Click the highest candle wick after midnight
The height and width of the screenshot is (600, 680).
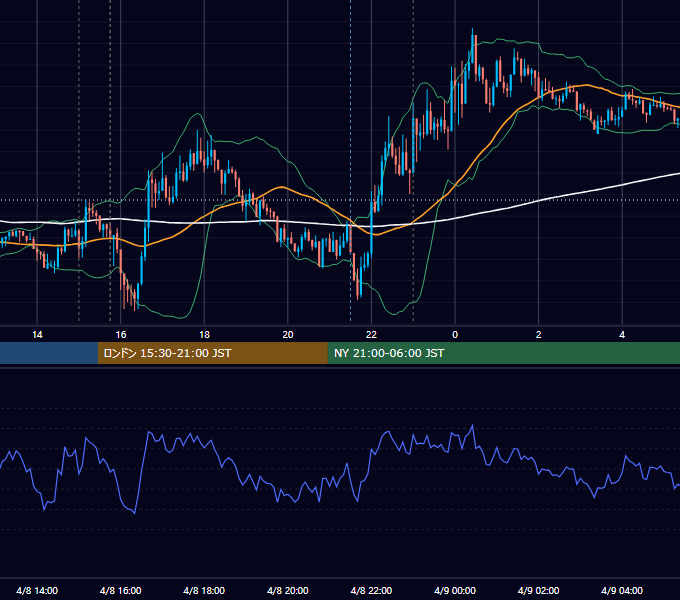click(472, 33)
